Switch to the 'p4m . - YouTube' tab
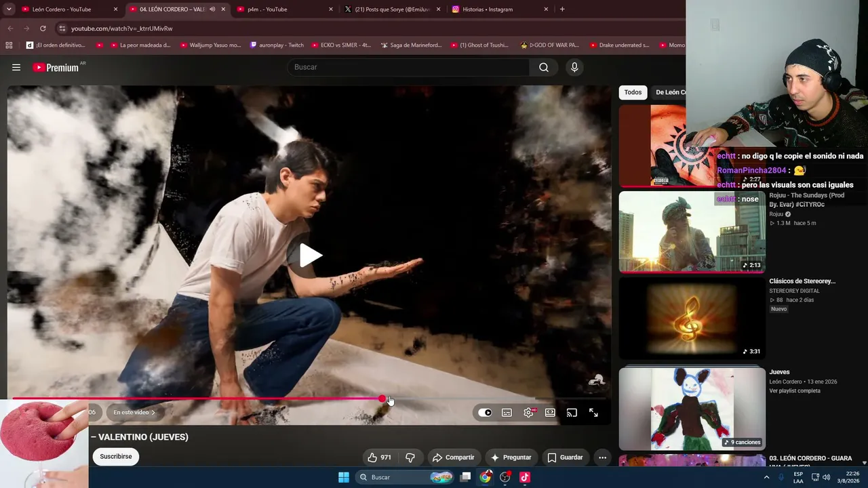 pos(285,9)
